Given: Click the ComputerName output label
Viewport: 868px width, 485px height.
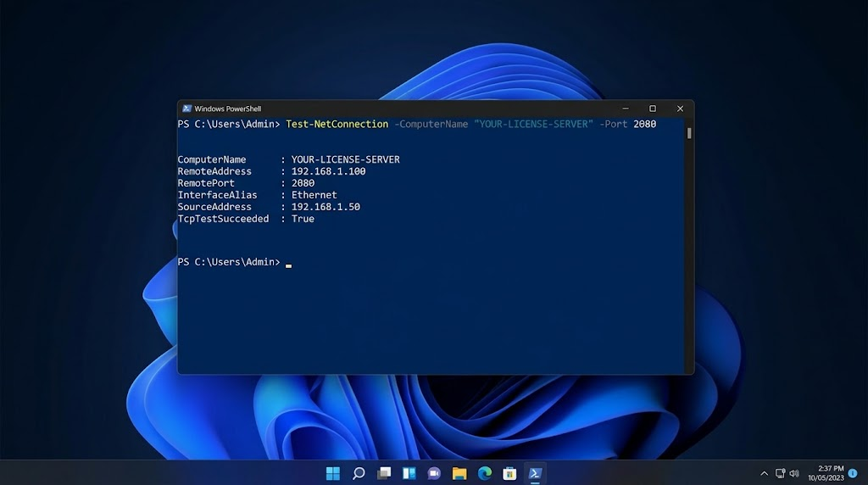Looking at the screenshot, I should tap(211, 159).
